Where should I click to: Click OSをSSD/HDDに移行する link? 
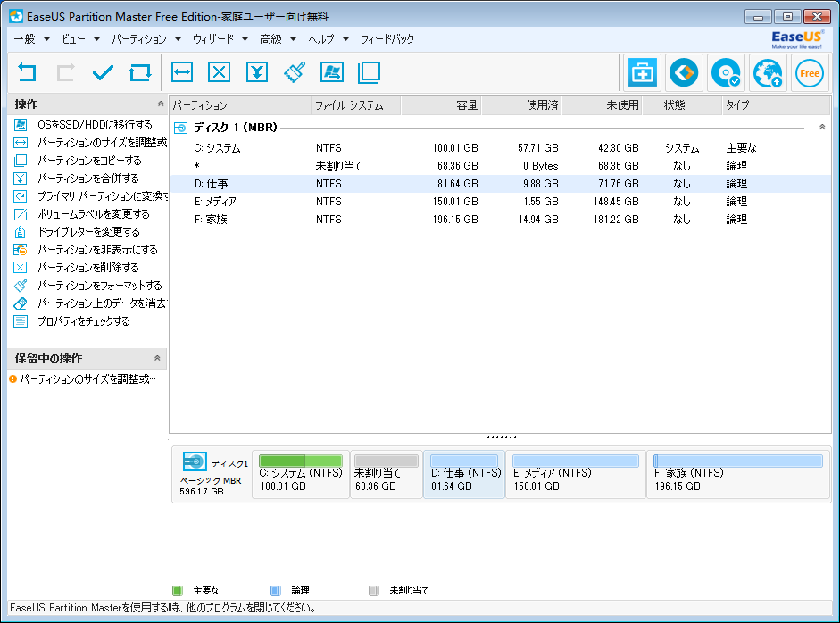coord(95,125)
